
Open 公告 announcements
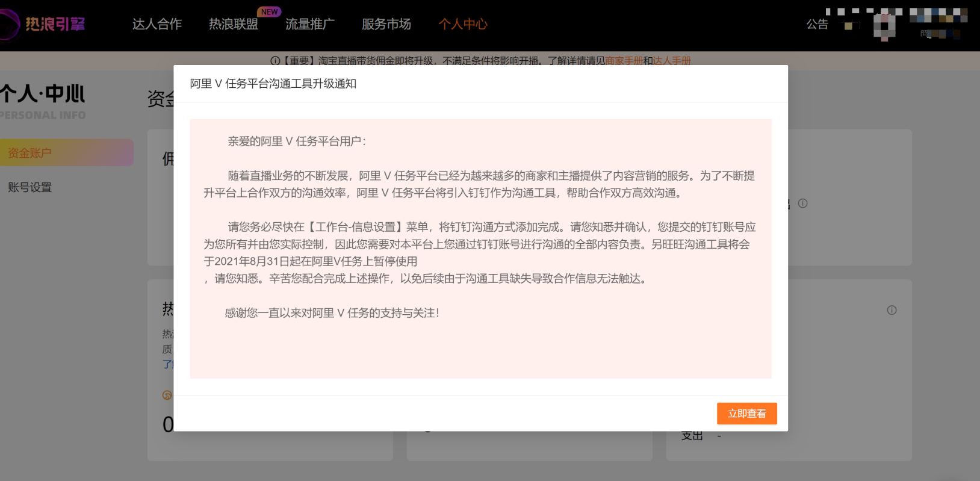(x=817, y=24)
